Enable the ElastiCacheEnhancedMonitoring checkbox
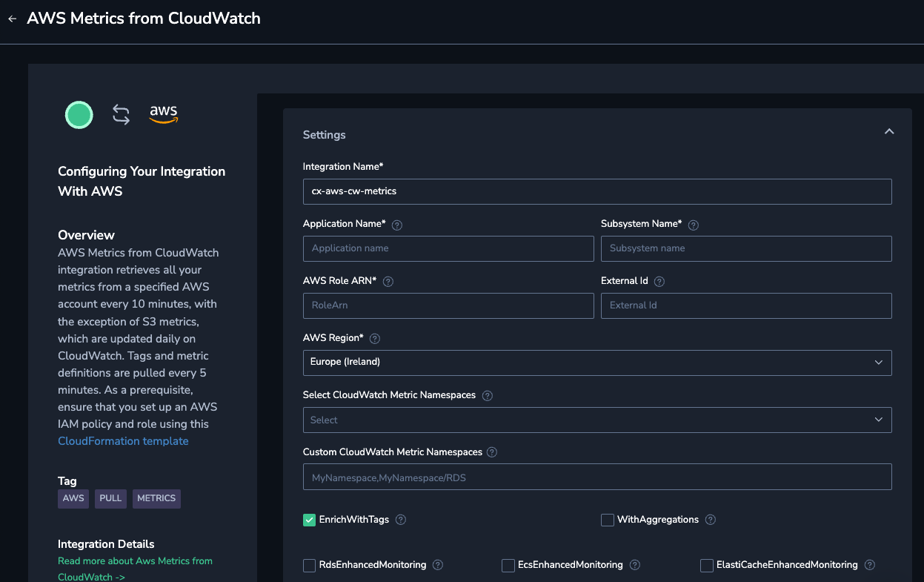This screenshot has height=582, width=924. (x=707, y=566)
